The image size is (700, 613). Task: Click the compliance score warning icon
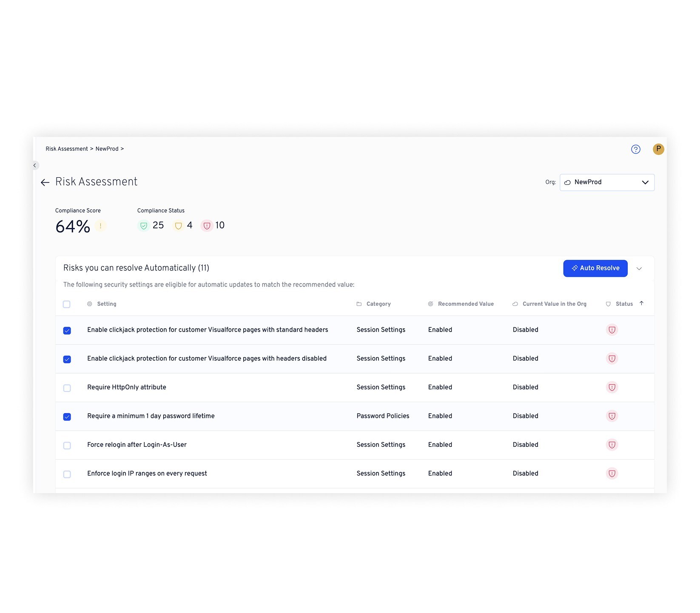point(100,226)
